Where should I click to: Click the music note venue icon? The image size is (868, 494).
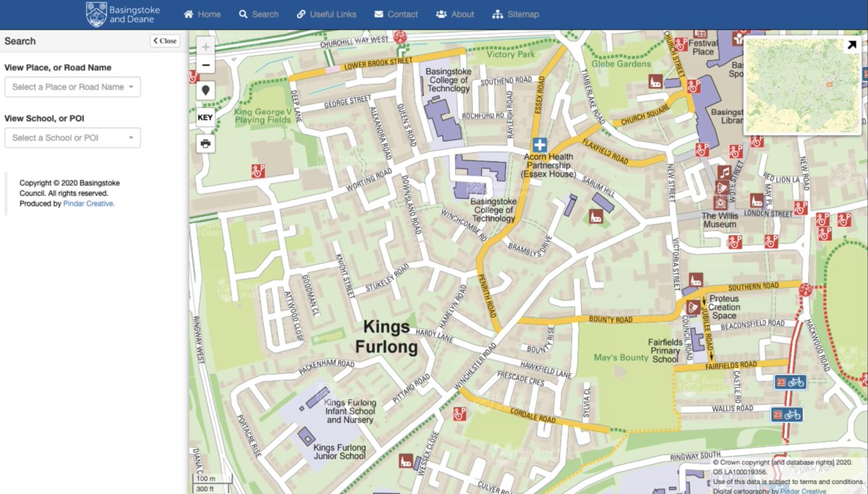tap(724, 172)
